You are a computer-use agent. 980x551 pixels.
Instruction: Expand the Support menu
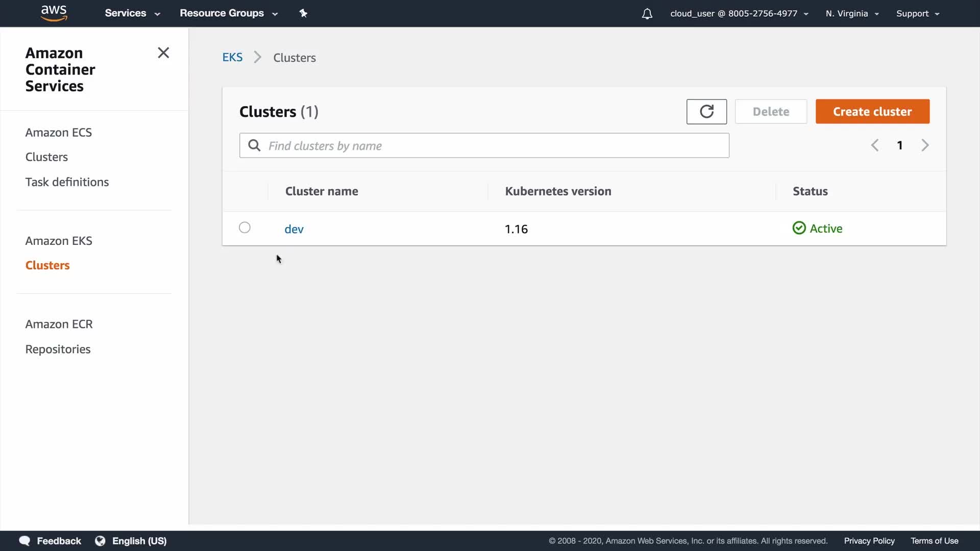click(917, 14)
